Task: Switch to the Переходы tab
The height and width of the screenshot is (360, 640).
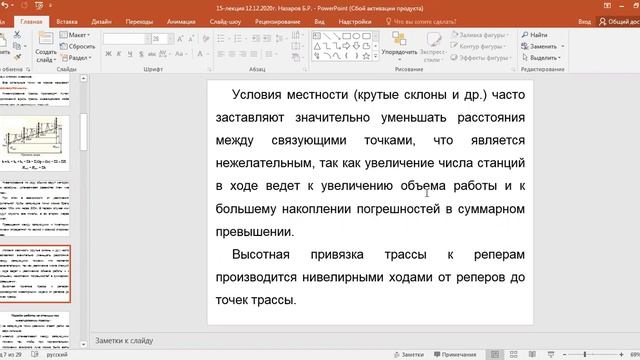Action: pyautogui.click(x=139, y=22)
